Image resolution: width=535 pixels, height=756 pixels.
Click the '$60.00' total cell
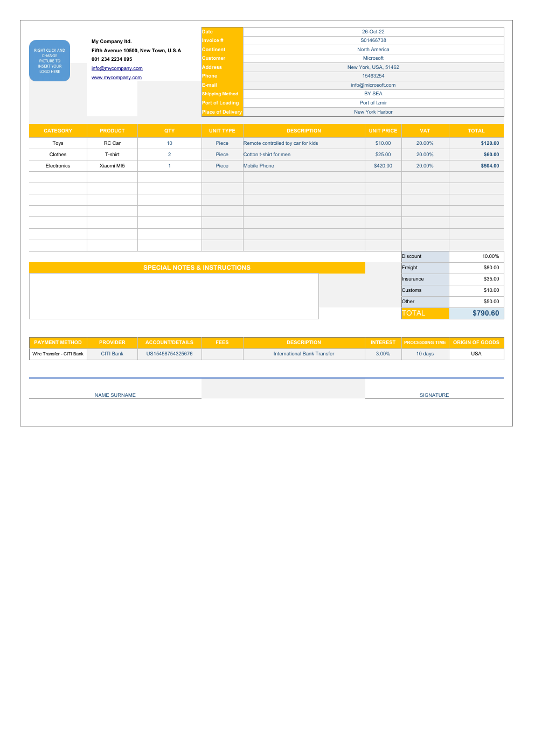[x=476, y=155]
